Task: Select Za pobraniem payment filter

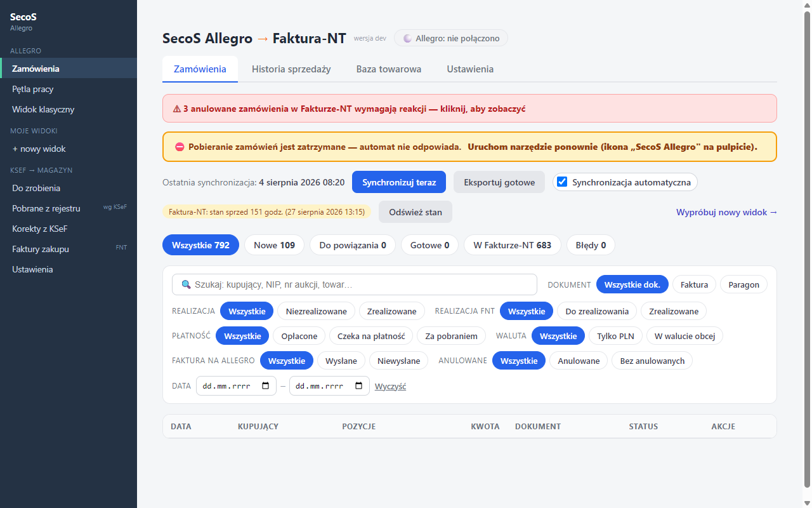Action: click(x=452, y=336)
